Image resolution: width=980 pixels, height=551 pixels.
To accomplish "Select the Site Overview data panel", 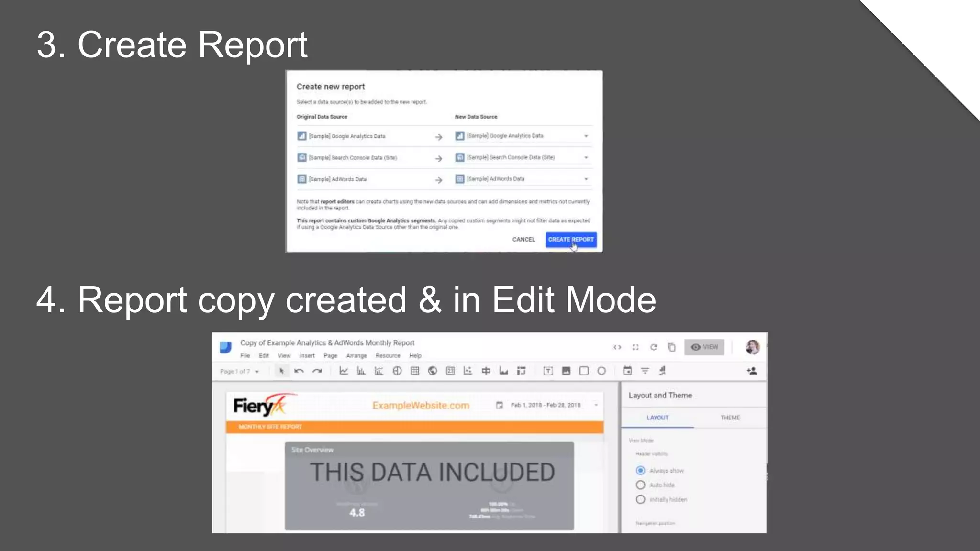I will point(429,486).
